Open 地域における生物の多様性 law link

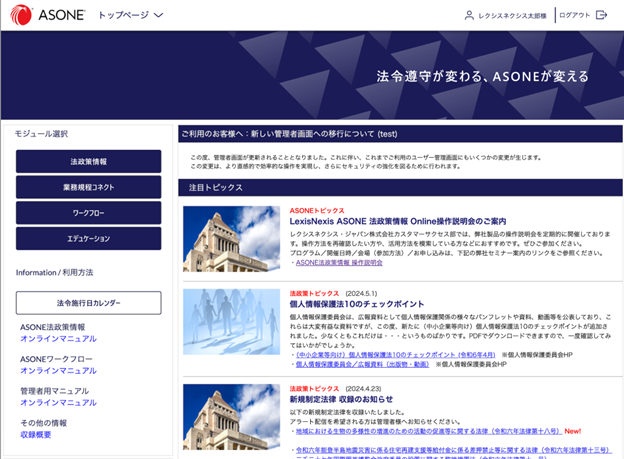pyautogui.click(x=428, y=431)
